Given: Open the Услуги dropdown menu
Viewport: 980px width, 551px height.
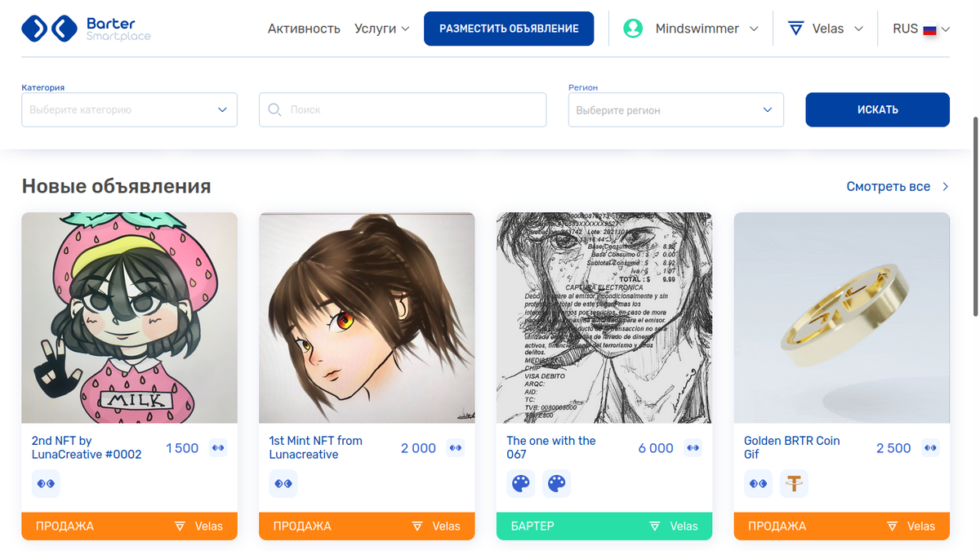Looking at the screenshot, I should 381,29.
